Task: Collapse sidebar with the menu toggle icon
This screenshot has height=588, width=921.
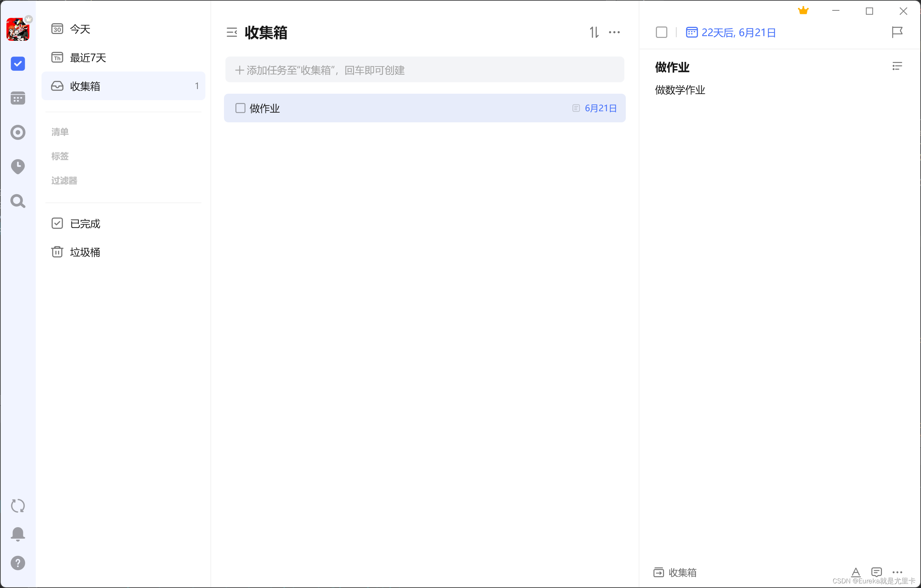Action: click(232, 33)
